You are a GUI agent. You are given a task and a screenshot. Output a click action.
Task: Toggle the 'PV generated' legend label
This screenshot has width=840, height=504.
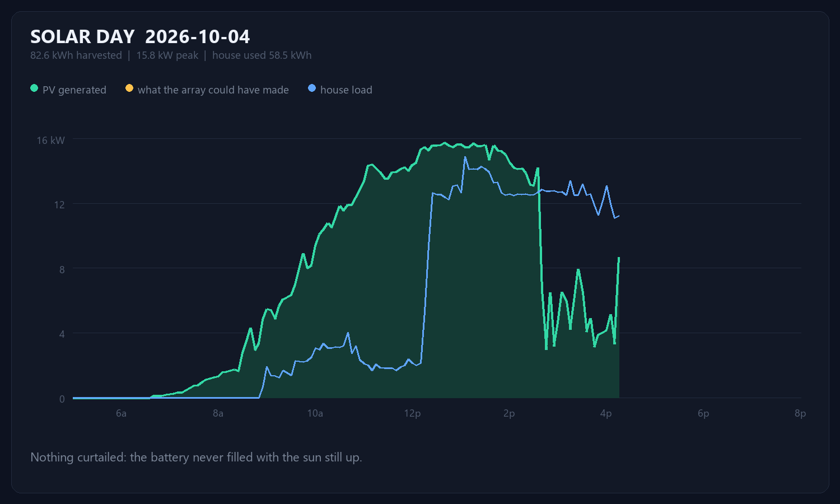[x=74, y=90]
